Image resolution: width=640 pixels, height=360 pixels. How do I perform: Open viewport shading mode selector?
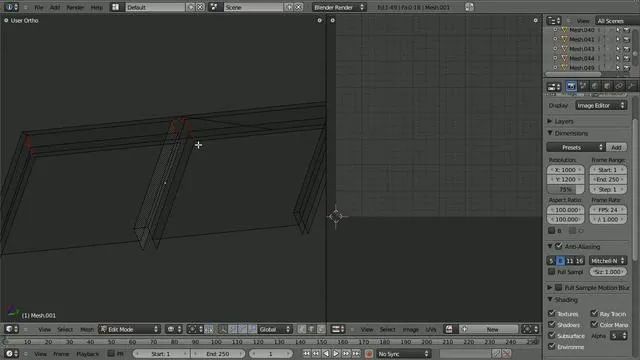(174, 329)
